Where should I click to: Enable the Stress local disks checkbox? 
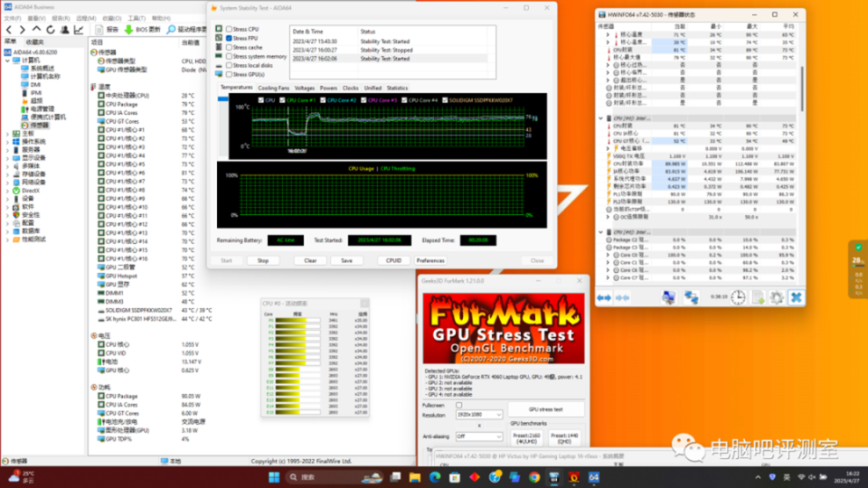click(x=229, y=65)
